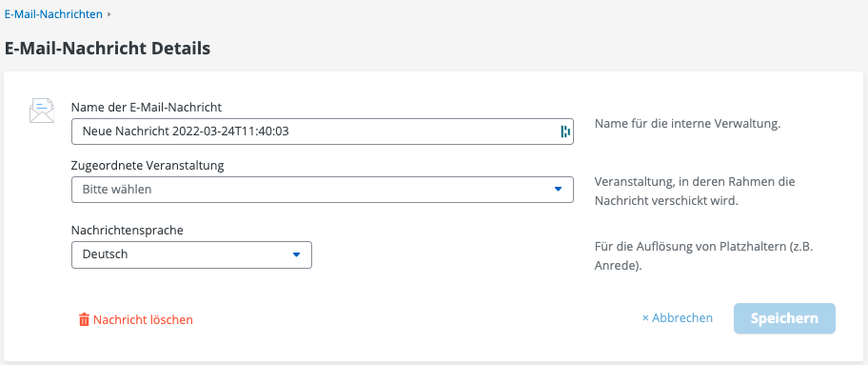The image size is (868, 365).
Task: Click the E-Mail-Nachricht Details heading
Action: coord(108,49)
